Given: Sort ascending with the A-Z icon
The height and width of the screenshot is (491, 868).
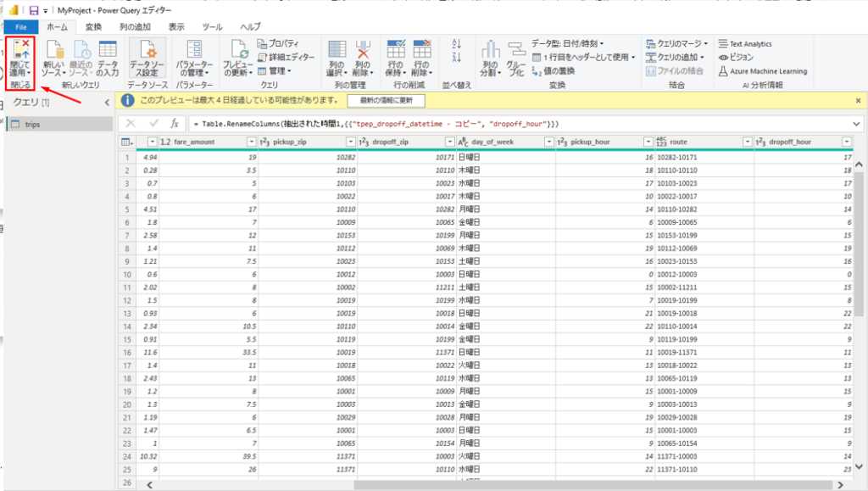Looking at the screenshot, I should tap(457, 42).
